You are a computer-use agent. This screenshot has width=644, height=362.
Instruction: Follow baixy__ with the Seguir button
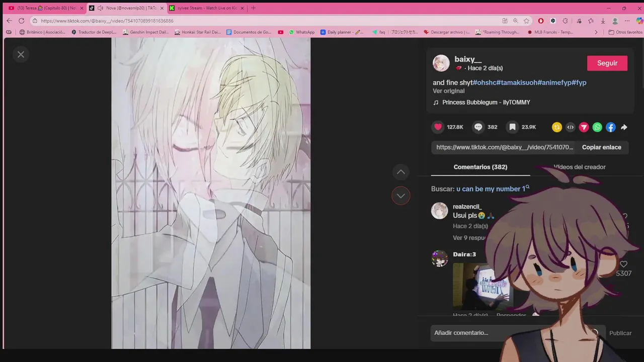[x=607, y=63]
